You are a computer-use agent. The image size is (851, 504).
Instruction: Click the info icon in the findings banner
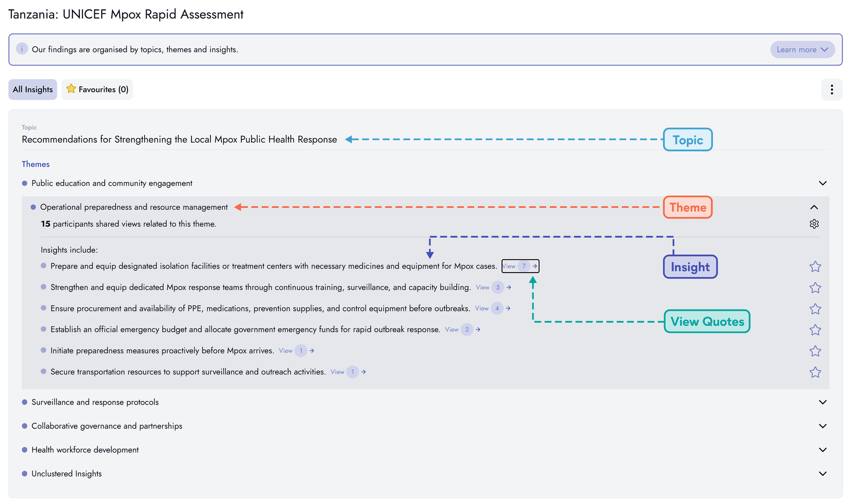coord(22,49)
